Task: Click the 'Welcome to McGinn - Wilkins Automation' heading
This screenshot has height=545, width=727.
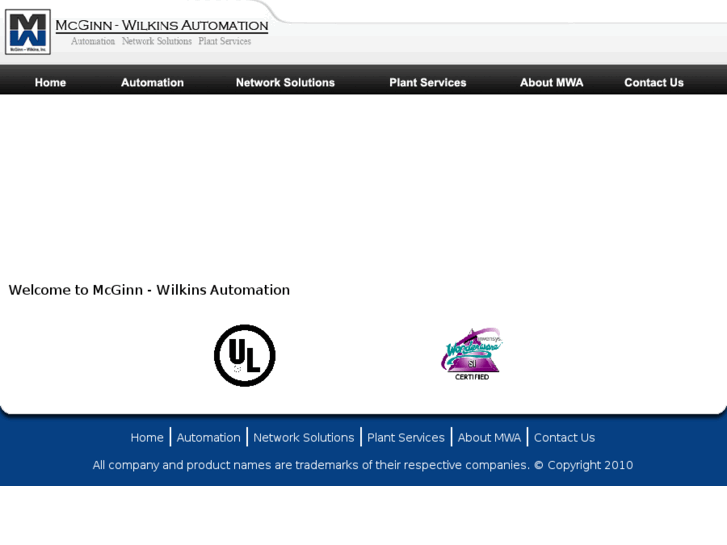Action: tap(149, 290)
